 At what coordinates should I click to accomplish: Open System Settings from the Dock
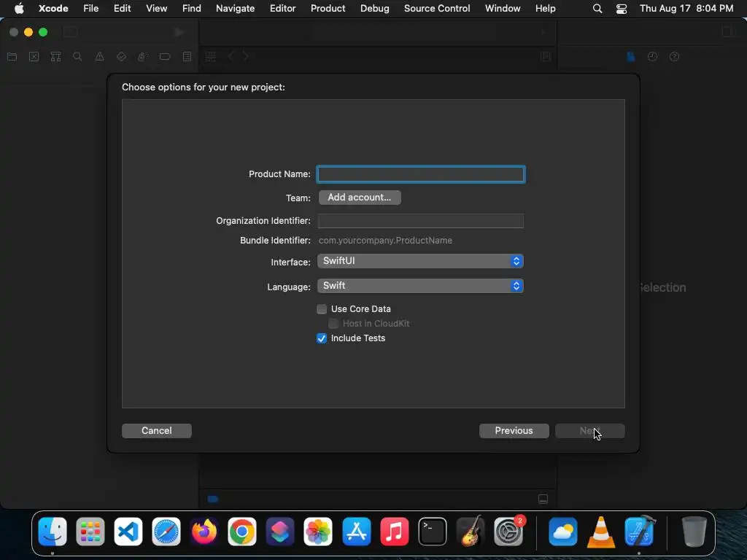coord(508,532)
